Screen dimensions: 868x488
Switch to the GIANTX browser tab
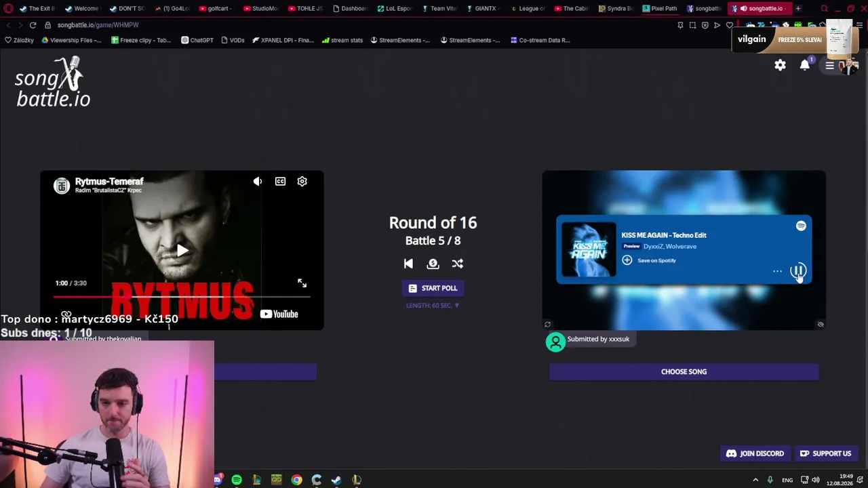click(x=481, y=9)
